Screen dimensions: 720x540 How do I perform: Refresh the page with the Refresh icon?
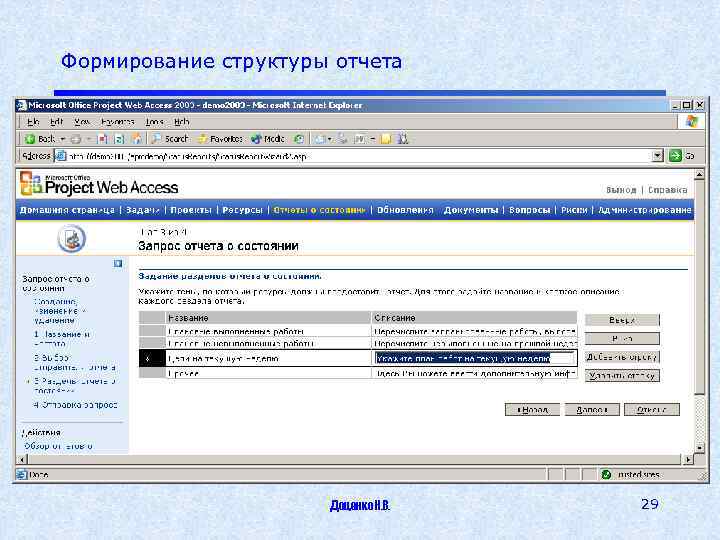pos(119,139)
